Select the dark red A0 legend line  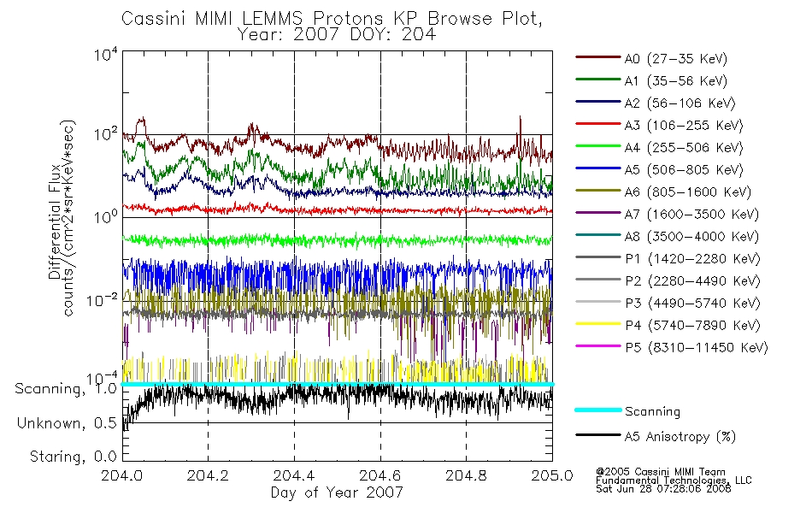pos(598,57)
